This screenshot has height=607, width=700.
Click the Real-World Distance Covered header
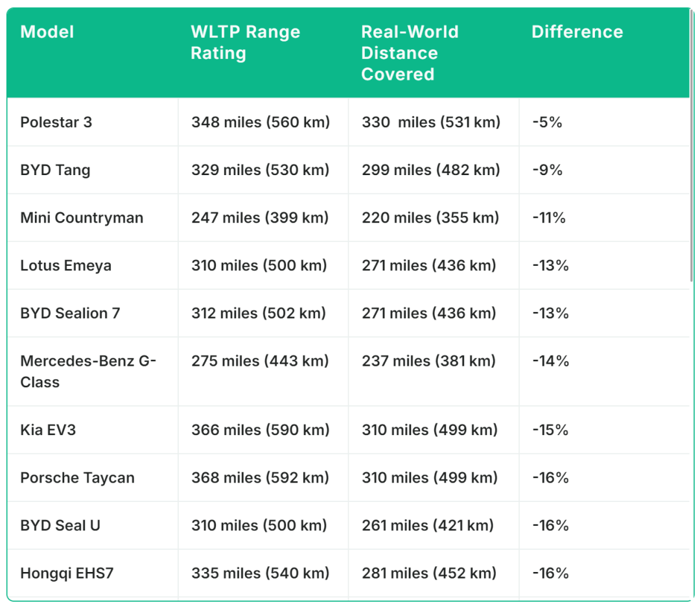410,53
